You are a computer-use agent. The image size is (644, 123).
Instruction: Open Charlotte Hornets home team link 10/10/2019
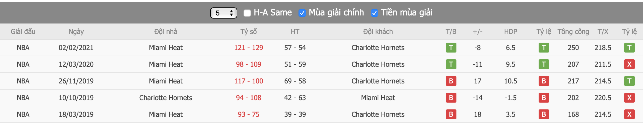166,98
